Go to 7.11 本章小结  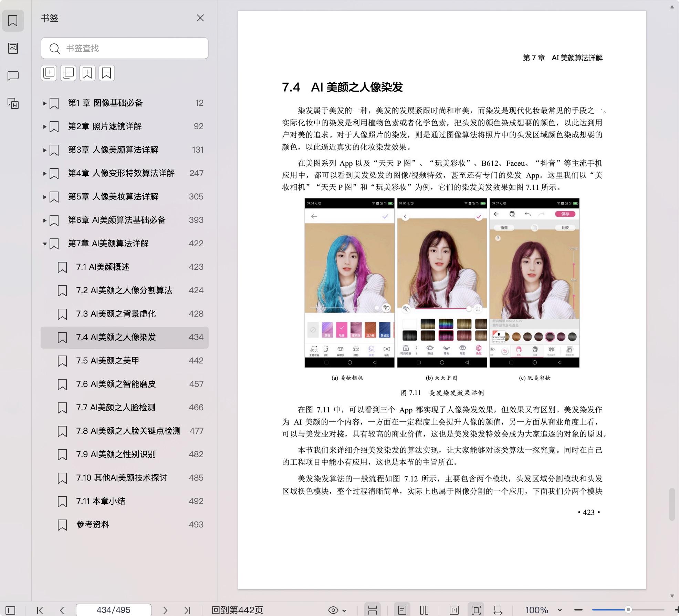(x=125, y=501)
